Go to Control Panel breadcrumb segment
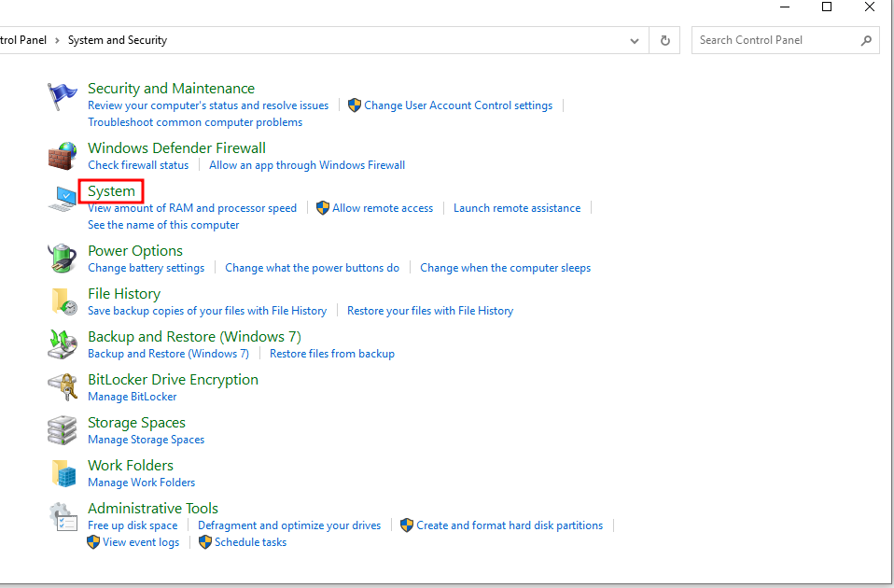This screenshot has height=588, width=894. (x=22, y=40)
